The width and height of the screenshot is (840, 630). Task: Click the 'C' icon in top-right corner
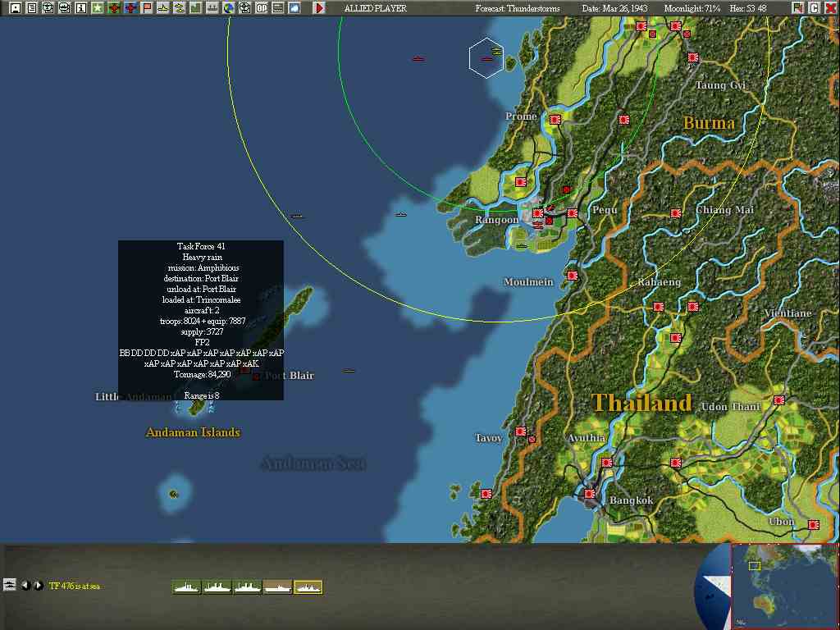[x=815, y=8]
